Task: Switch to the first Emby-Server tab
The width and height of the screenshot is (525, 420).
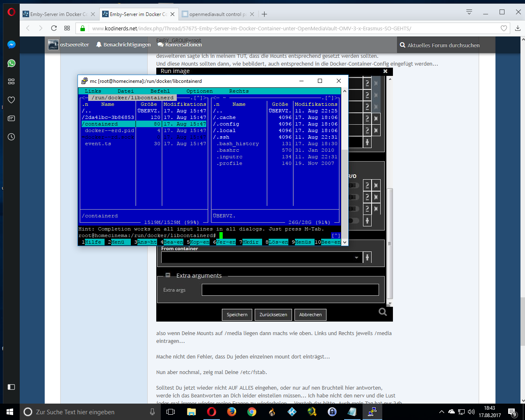Action: 59,14
